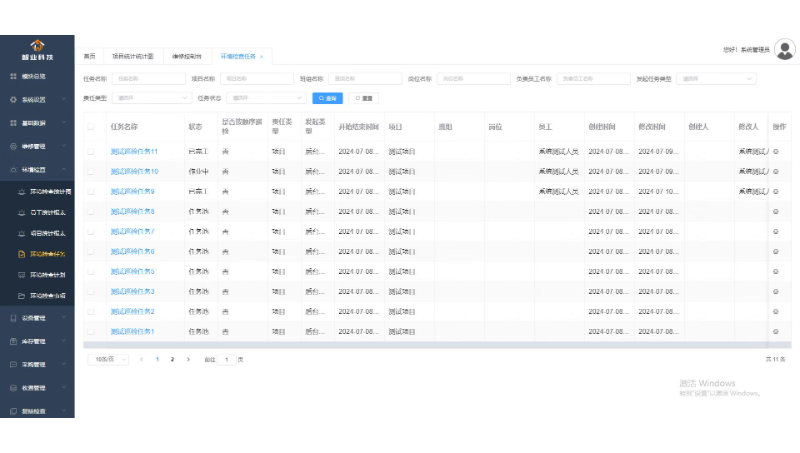Tick the checkbox for task 10 row
Image resolution: width=800 pixels, height=453 pixels.
pos(91,171)
